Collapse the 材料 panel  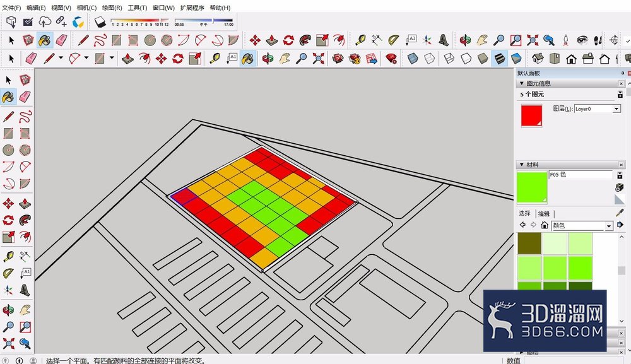pos(522,165)
